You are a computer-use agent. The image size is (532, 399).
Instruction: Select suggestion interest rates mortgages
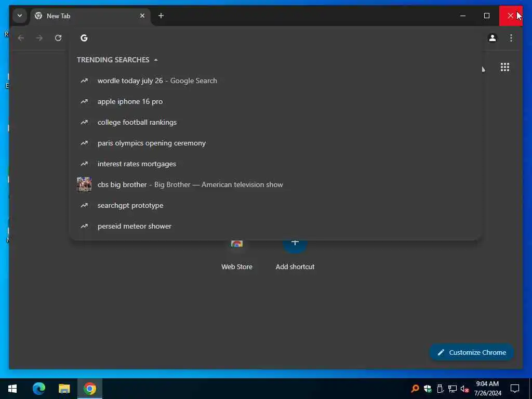click(x=275, y=164)
